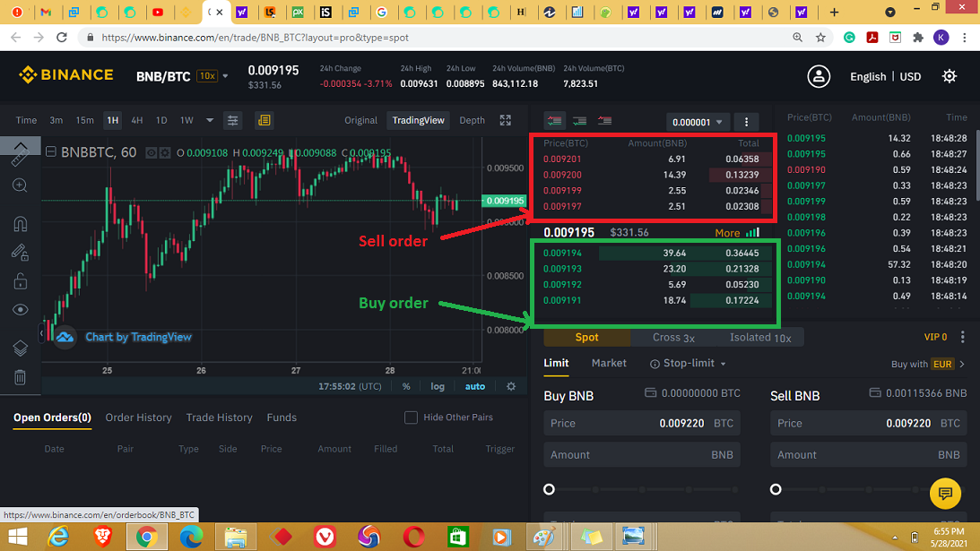The width and height of the screenshot is (980, 551).
Task: Click the unlock all drawings tool
Action: pyautogui.click(x=20, y=281)
